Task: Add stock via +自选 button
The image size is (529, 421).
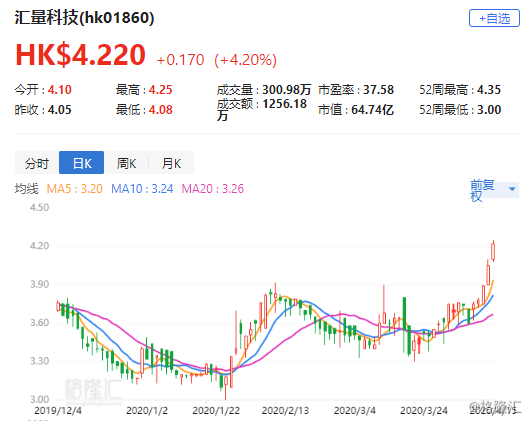Action: click(x=494, y=18)
